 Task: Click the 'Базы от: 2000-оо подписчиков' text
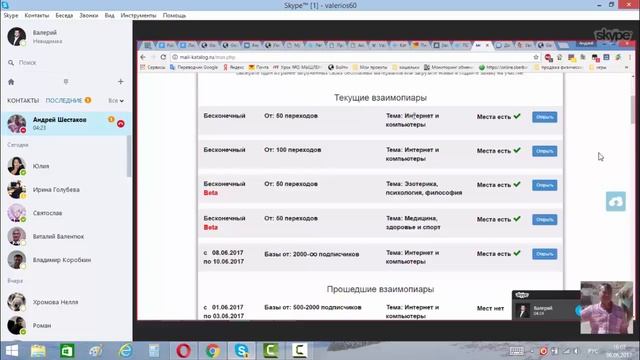click(312, 254)
